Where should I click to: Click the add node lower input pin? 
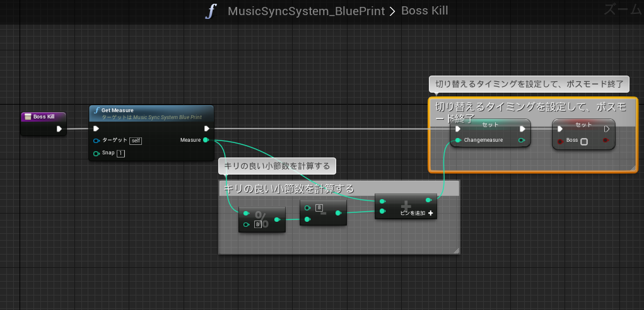pyautogui.click(x=382, y=211)
